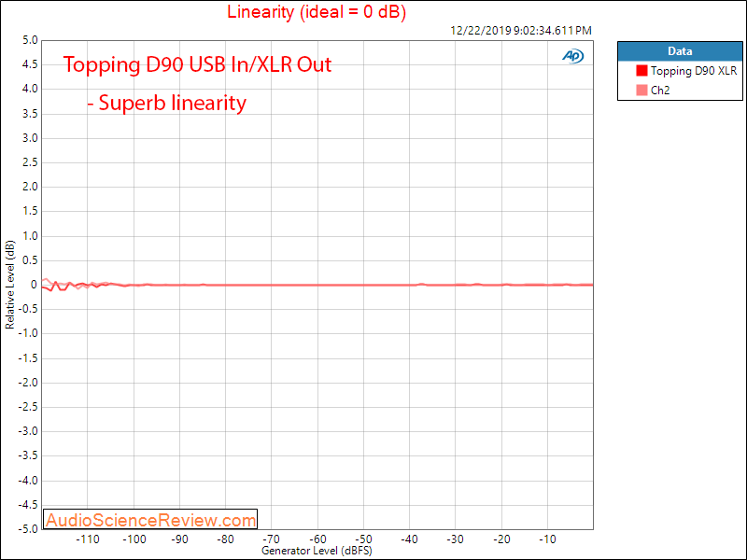Click the -110 x-axis tick value
Image resolution: width=747 pixels, height=560 pixels.
click(x=88, y=539)
